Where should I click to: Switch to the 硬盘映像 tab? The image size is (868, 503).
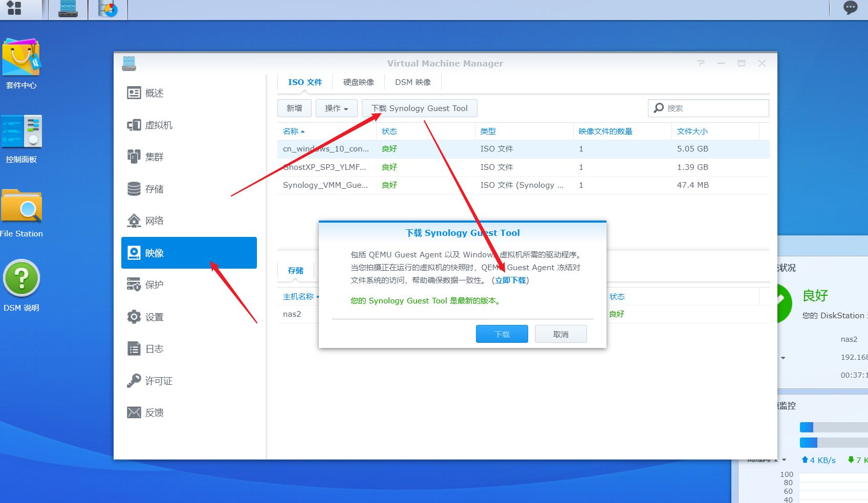pos(358,82)
